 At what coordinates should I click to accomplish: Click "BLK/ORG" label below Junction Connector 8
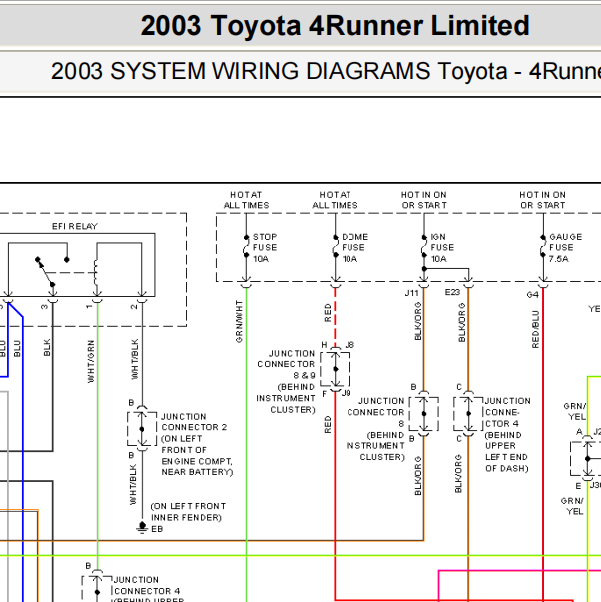418,476
